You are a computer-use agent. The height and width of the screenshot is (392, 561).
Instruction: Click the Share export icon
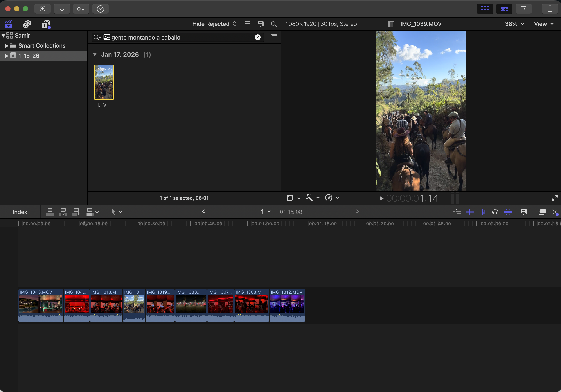coord(550,9)
